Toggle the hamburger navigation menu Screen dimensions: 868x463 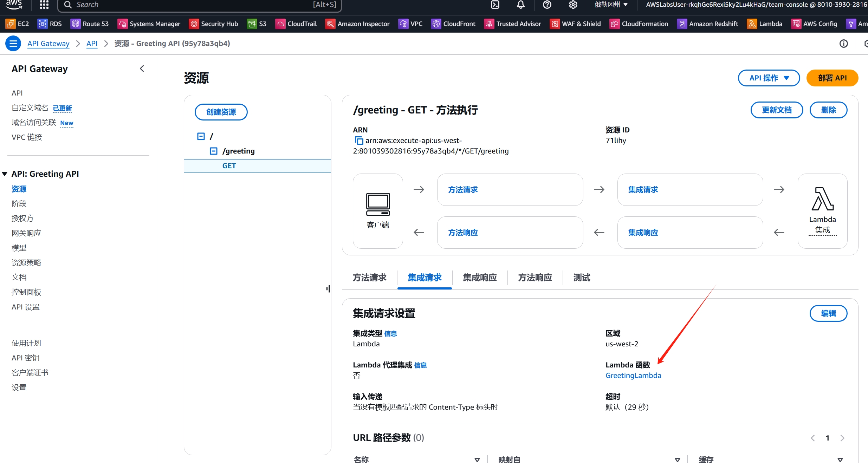tap(13, 44)
